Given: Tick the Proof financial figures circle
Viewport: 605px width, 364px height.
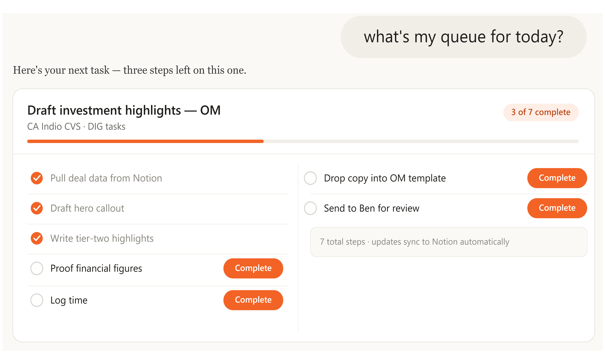Looking at the screenshot, I should (37, 268).
